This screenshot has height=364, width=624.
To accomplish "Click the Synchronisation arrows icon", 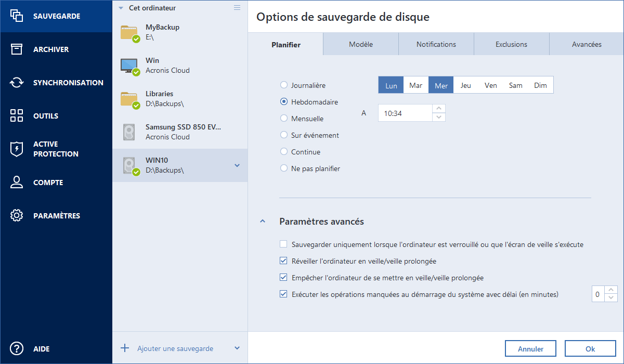I will coord(17,83).
